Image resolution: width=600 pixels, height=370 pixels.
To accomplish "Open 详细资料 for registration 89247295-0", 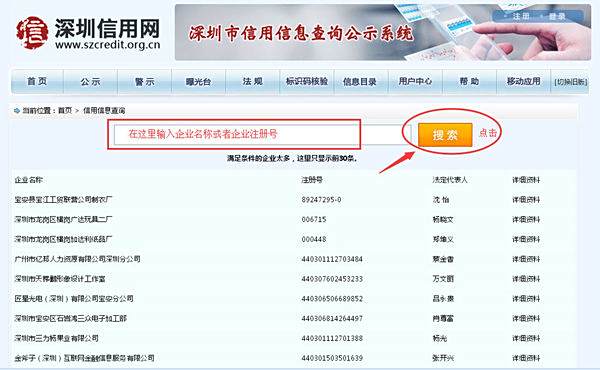I will [x=526, y=200].
